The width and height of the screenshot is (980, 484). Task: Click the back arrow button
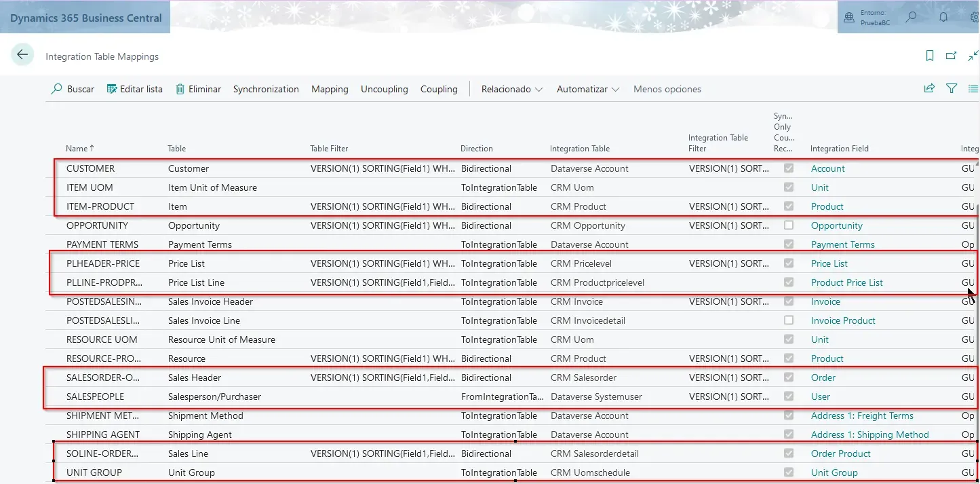[22, 55]
